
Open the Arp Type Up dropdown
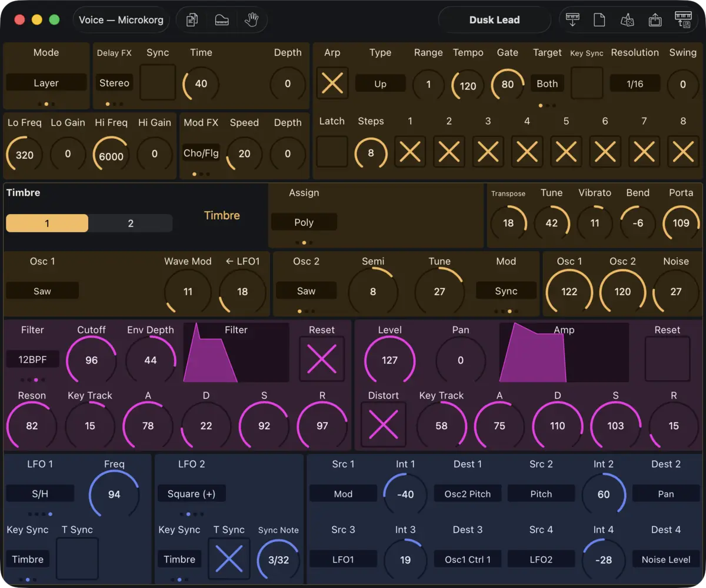380,83
